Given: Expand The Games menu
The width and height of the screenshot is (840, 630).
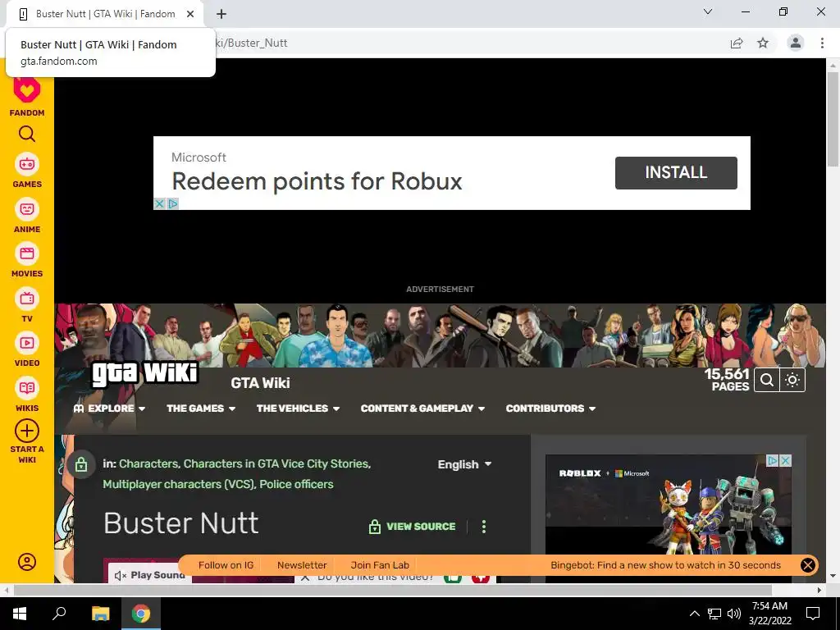Looking at the screenshot, I should (x=201, y=409).
